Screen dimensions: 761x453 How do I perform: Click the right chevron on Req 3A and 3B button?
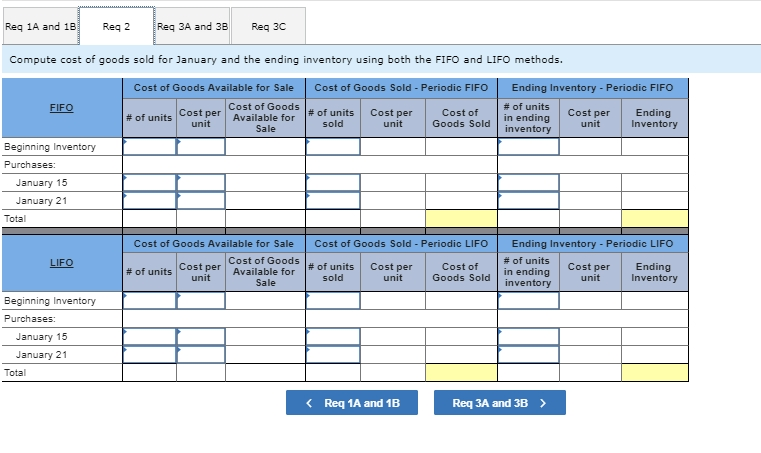click(x=543, y=403)
